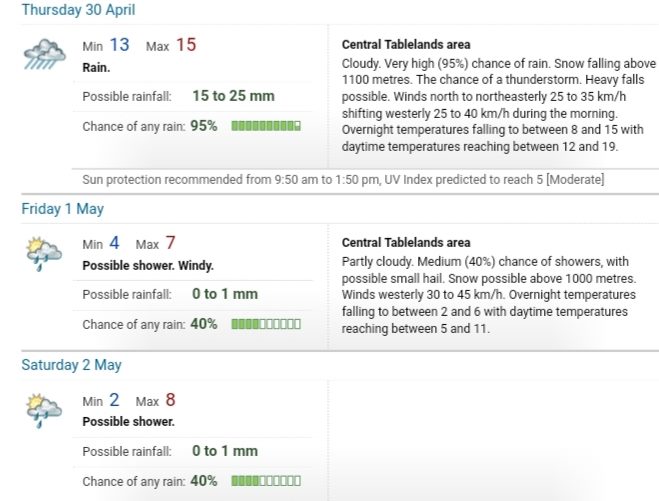Screen dimensions: 659x501
Task: Open the Thursday 30 April heading
Action: click(78, 10)
